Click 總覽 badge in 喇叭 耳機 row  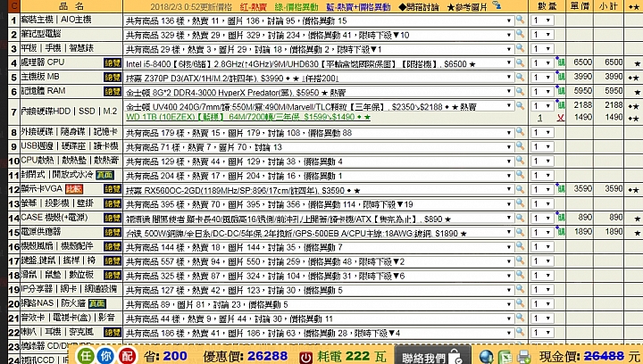pyautogui.click(x=113, y=332)
